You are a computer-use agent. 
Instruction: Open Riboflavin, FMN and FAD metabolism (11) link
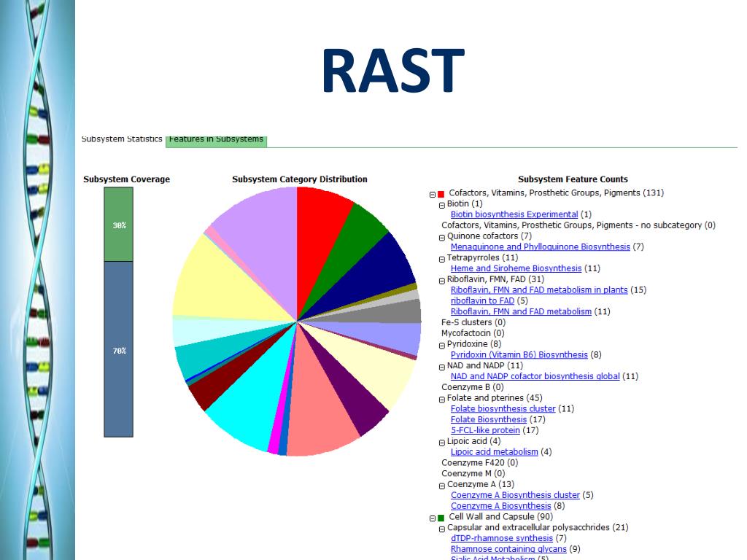click(521, 311)
